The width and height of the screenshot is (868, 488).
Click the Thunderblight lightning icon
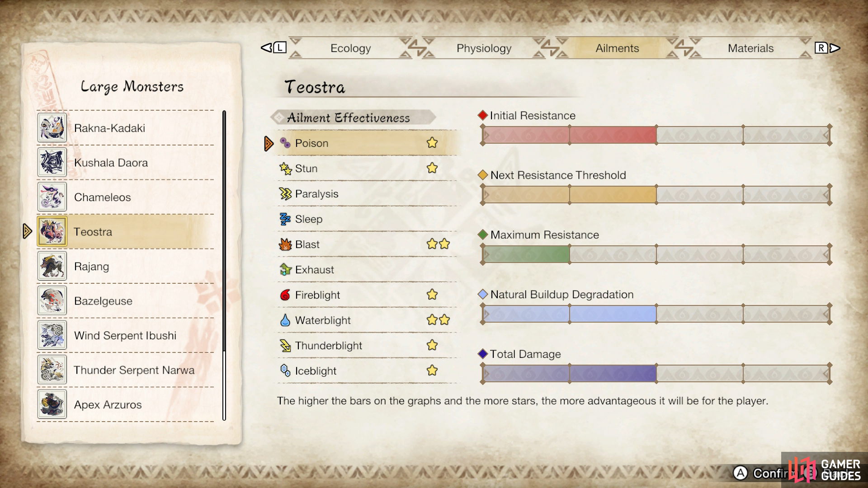(285, 346)
